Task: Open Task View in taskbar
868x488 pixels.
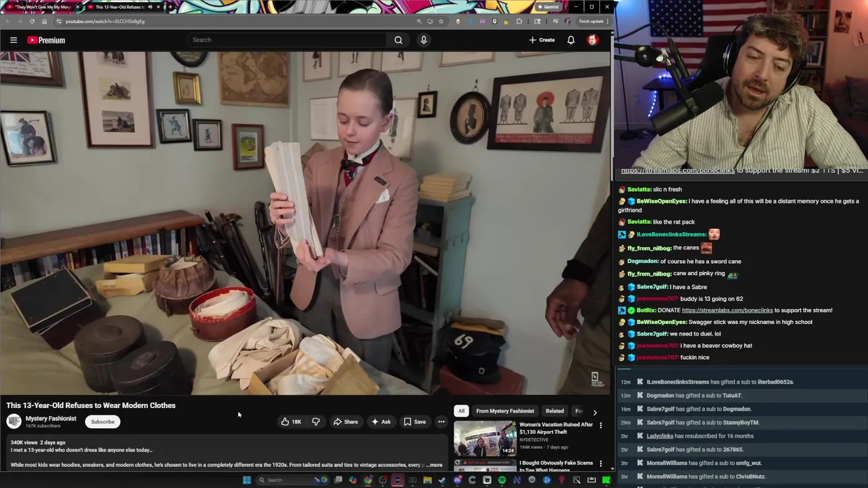Action: tap(338, 480)
